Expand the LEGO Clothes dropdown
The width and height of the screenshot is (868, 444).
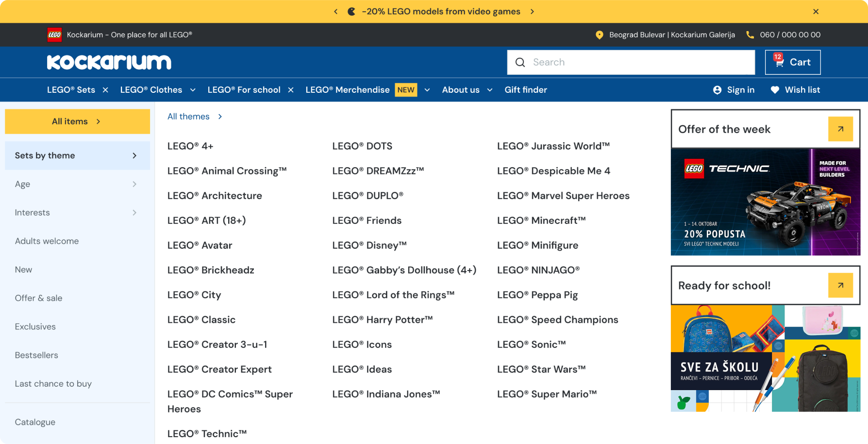[193, 90]
